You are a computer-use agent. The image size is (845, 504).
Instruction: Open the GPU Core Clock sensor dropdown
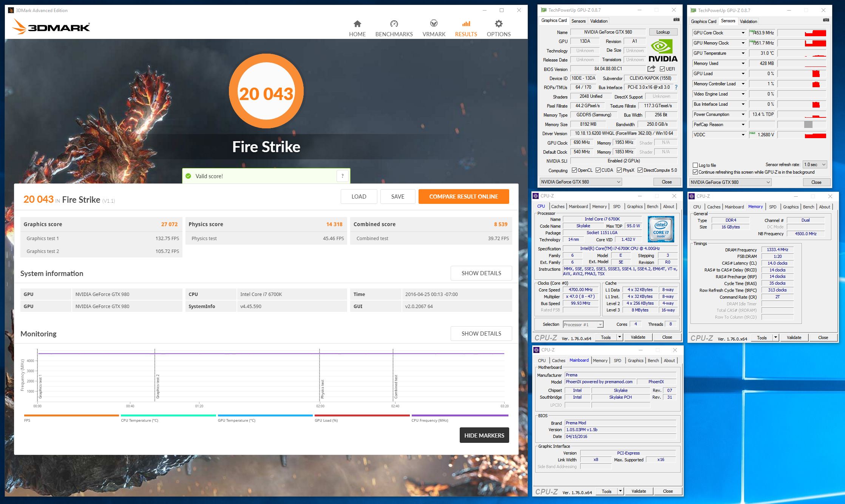[743, 33]
